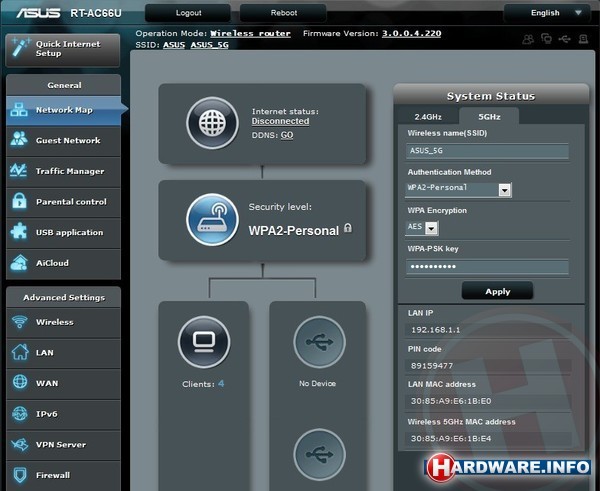Image resolution: width=600 pixels, height=491 pixels.
Task: Open Authentication Method dropdown
Action: pos(458,189)
